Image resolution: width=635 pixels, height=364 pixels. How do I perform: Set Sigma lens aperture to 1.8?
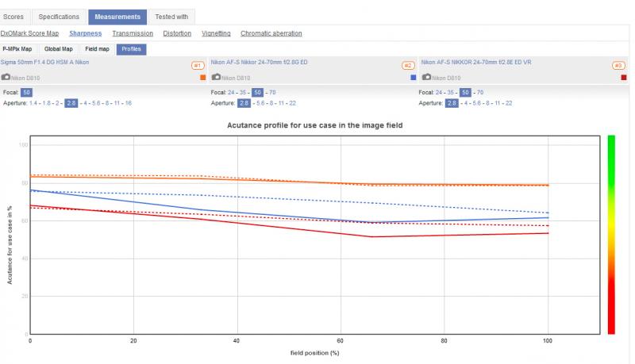[47, 103]
